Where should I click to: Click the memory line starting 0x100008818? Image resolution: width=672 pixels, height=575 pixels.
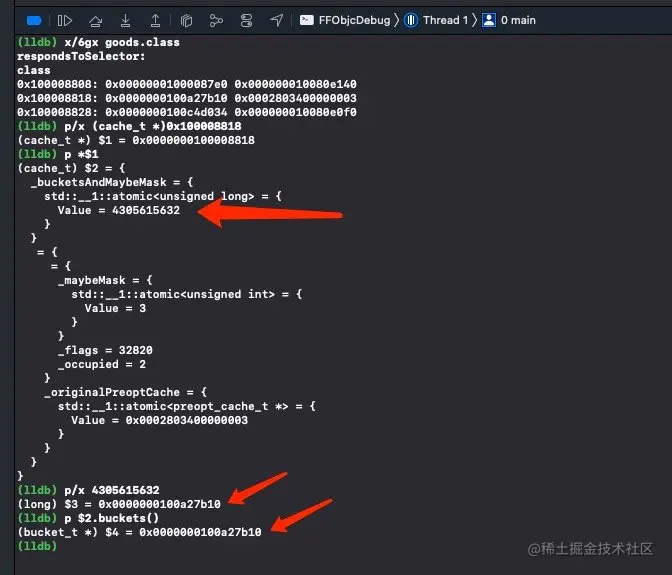186,98
